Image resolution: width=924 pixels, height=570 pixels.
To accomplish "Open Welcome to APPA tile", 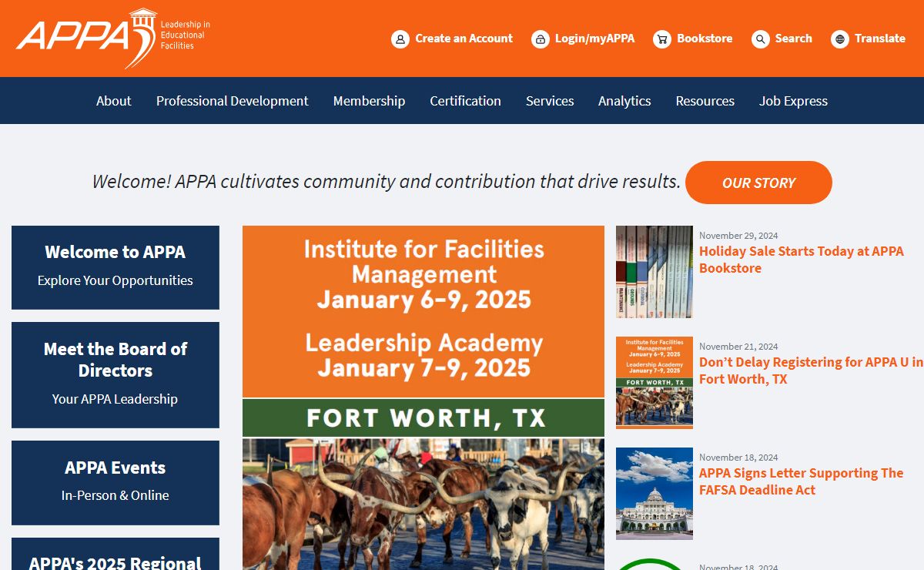I will [115, 267].
